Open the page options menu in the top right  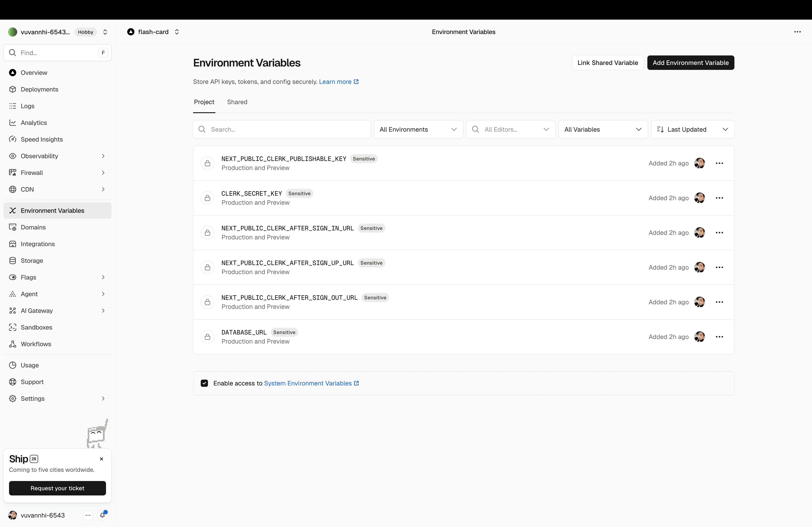click(x=797, y=32)
